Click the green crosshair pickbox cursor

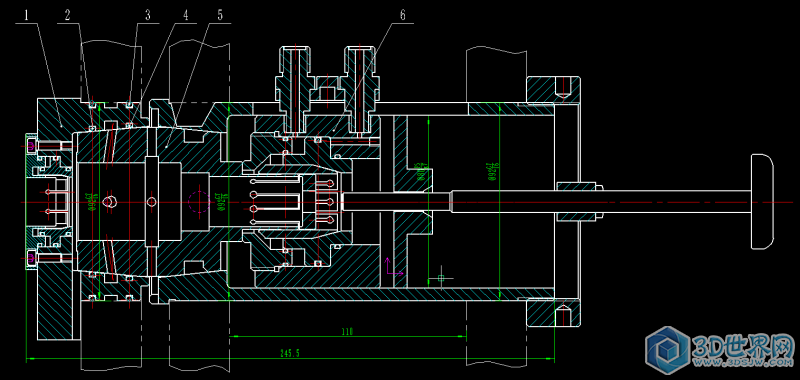tap(441, 278)
